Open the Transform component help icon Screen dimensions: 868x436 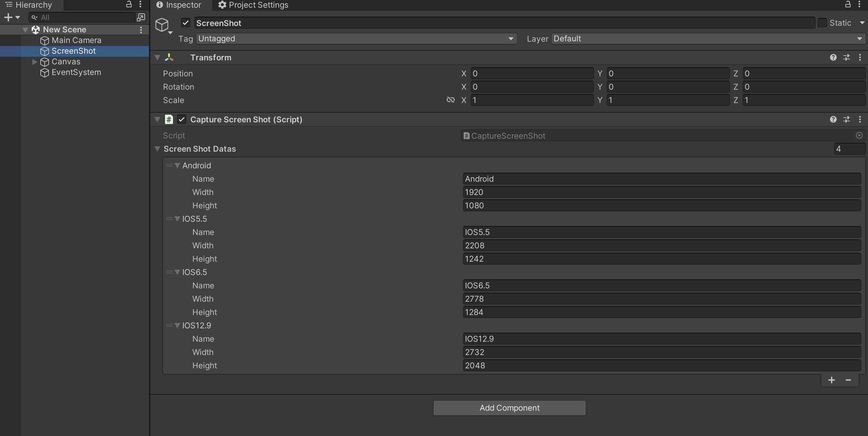[833, 57]
